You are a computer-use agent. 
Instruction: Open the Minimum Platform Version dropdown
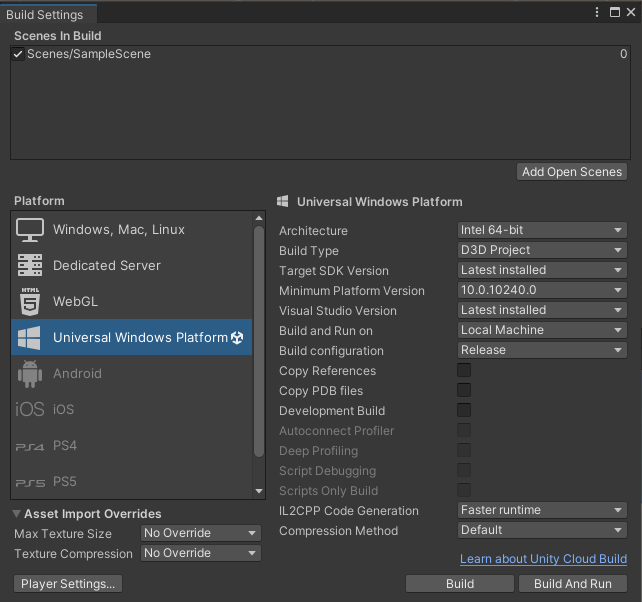pos(542,290)
